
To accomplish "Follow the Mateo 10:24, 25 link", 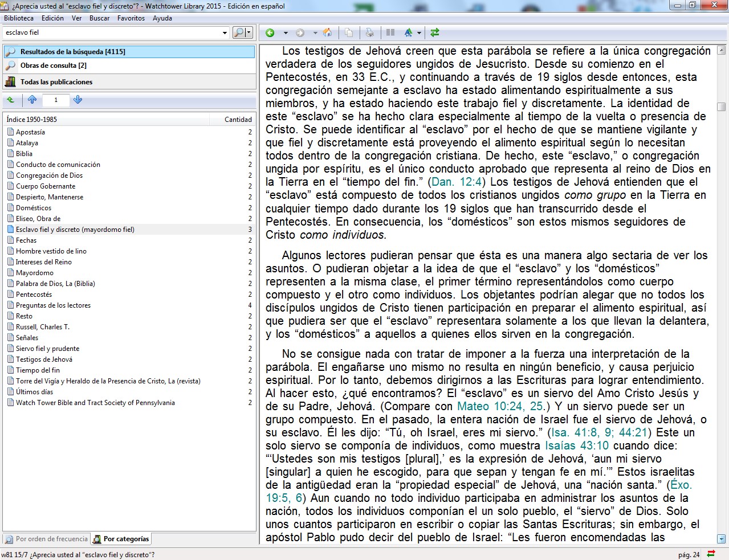I will [x=501, y=407].
